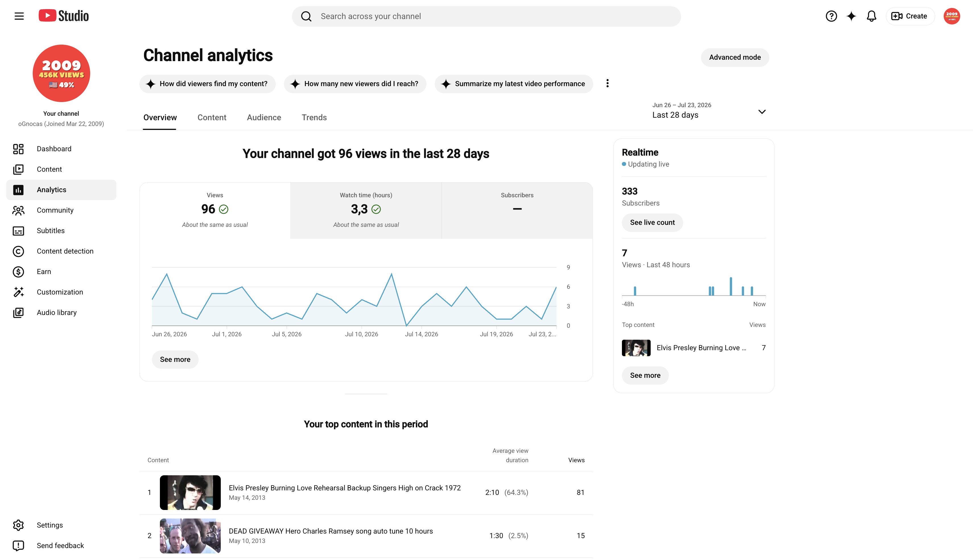
Task: Focus the Search across your channel field
Action: pyautogui.click(x=486, y=16)
